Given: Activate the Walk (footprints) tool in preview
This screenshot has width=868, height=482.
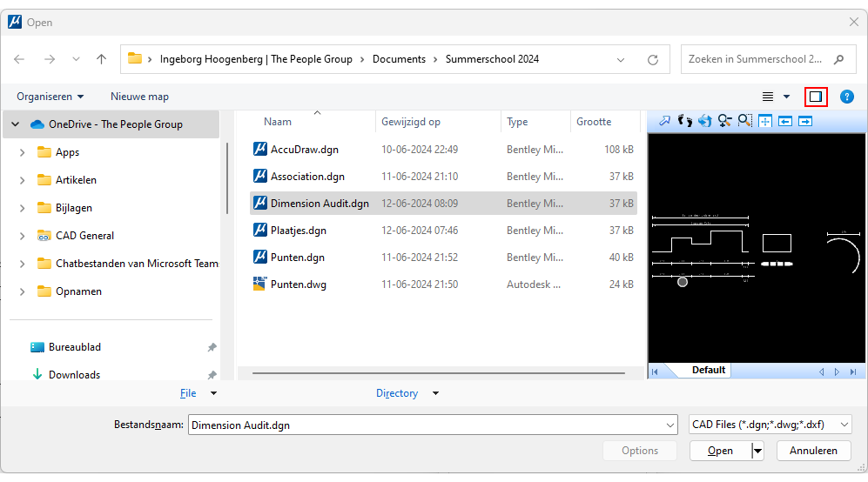Looking at the screenshot, I should 685,121.
